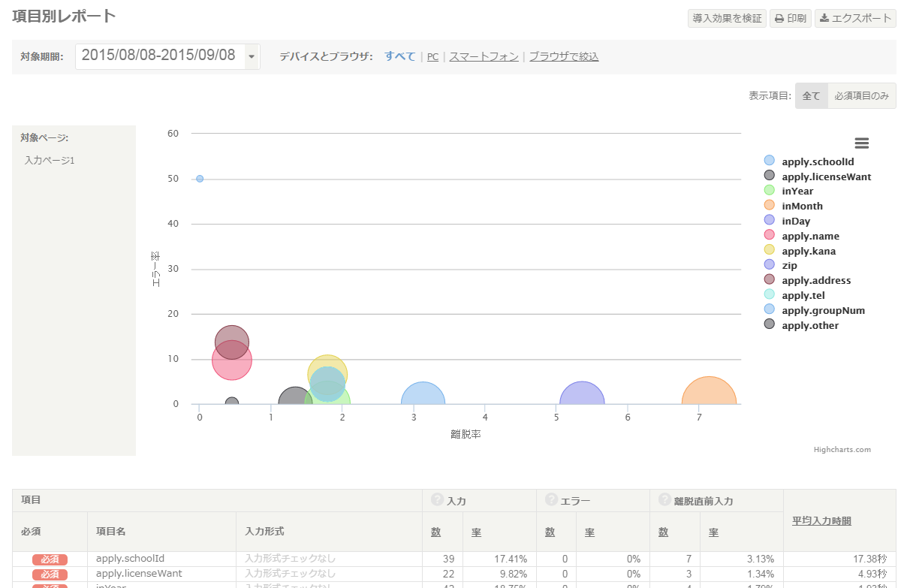
Task: Switch display to 必須項目のみ
Action: point(861,96)
